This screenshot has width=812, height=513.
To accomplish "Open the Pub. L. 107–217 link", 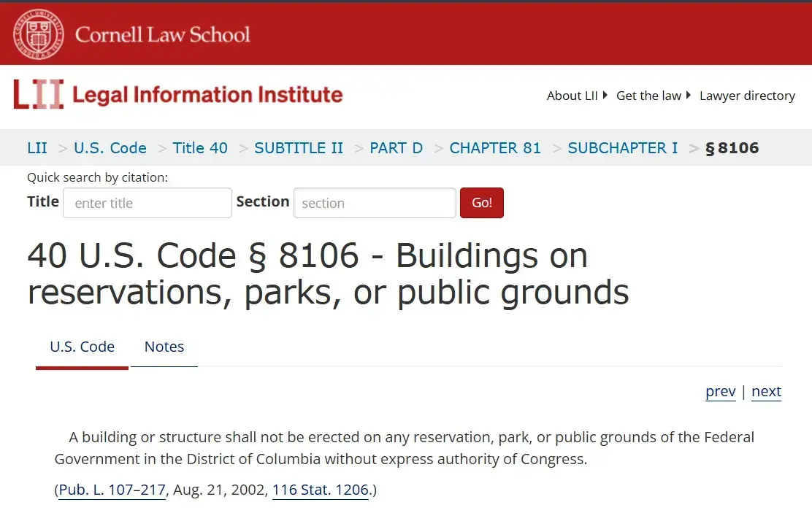I will coord(112,490).
